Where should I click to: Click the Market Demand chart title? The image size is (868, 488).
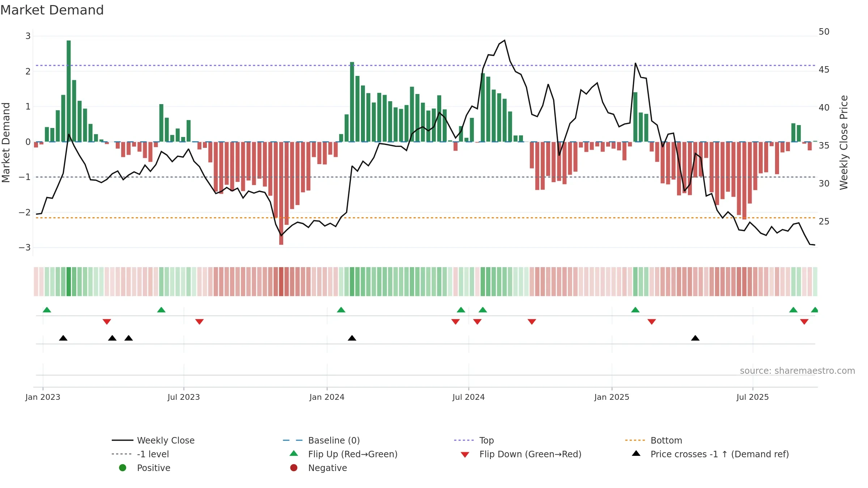pos(52,10)
